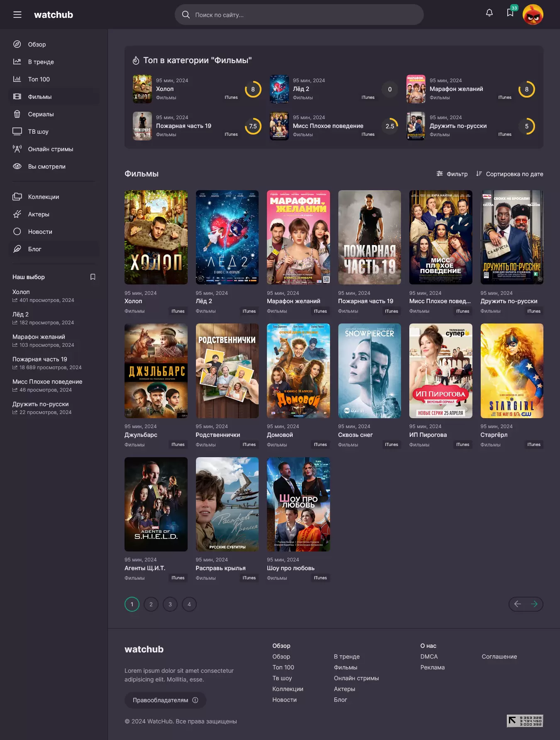The width and height of the screenshot is (560, 740).
Task: Open footer link Топ 100
Action: [x=283, y=667]
